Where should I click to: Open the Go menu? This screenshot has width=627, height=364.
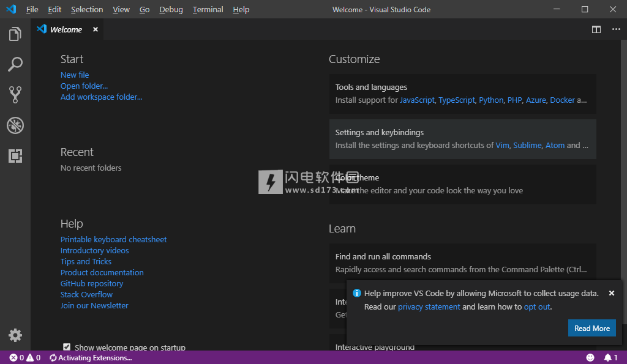(x=145, y=9)
